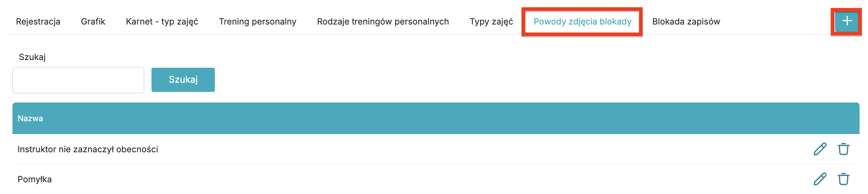The image size is (868, 194).
Task: Switch to the Grafik tab
Action: pyautogui.click(x=93, y=22)
